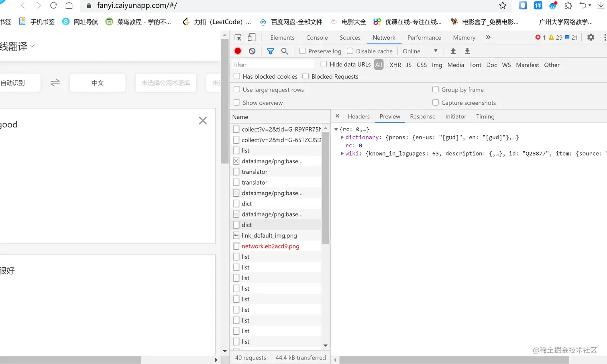Switch to the Elements tab

282,37
